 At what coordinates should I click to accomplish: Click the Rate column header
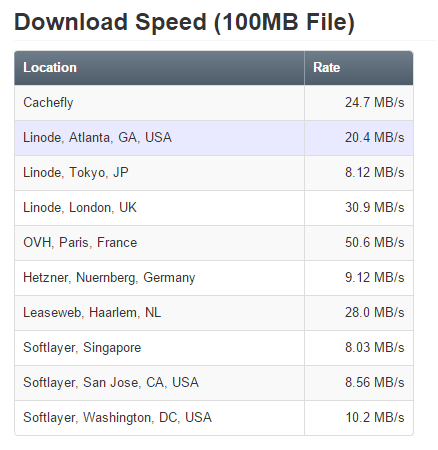pos(359,68)
